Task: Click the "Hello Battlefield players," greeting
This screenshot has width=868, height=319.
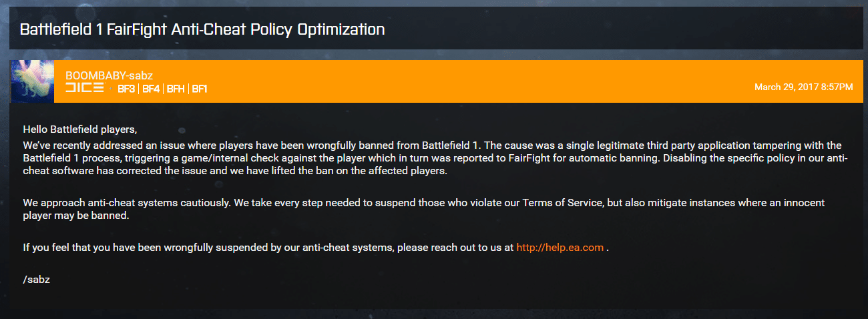Action: pyautogui.click(x=79, y=129)
